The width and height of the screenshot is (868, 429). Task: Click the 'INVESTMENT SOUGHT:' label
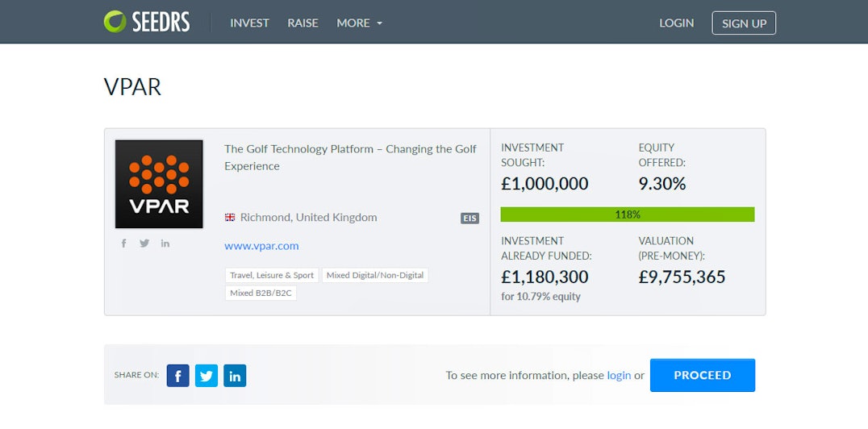tap(532, 155)
